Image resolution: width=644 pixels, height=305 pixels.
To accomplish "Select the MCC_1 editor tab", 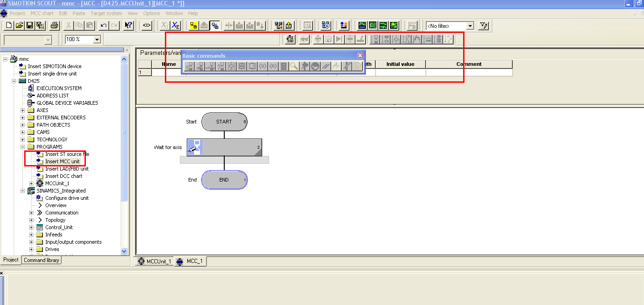I will tap(191, 261).
